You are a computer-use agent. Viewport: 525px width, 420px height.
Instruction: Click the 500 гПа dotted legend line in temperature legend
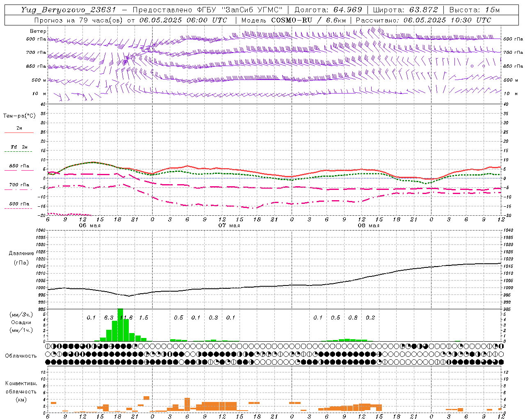coord(19,208)
